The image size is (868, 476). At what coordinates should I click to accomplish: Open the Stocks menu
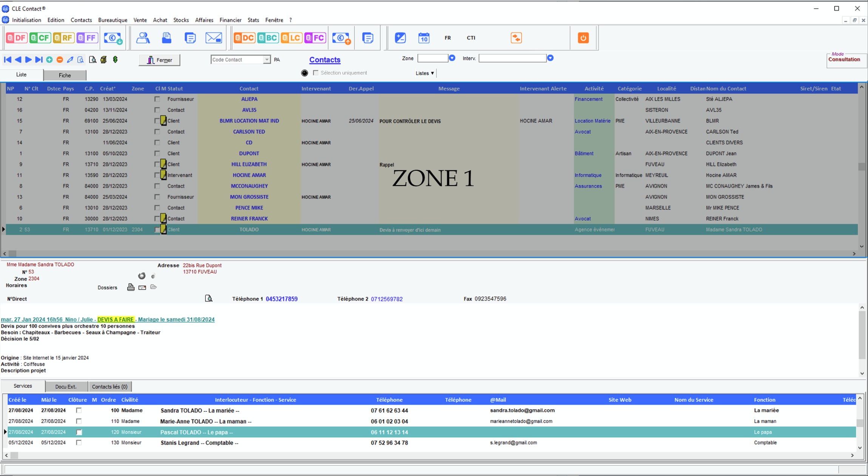(181, 20)
